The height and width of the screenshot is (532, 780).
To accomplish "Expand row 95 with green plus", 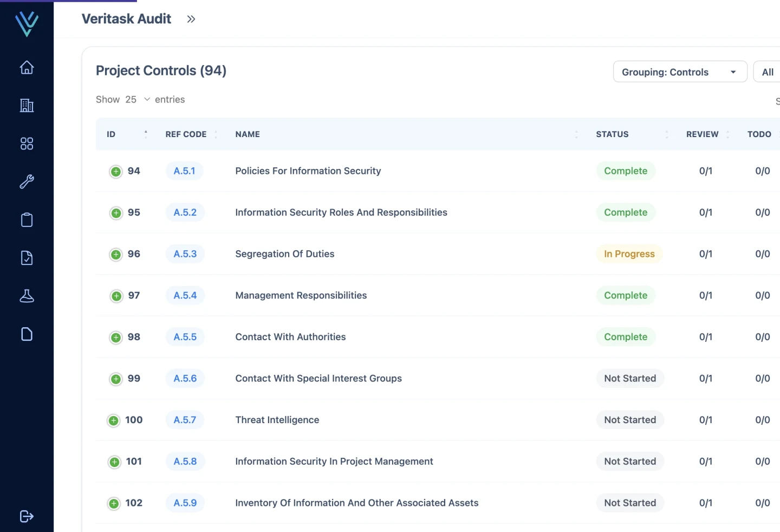I will coord(116,213).
